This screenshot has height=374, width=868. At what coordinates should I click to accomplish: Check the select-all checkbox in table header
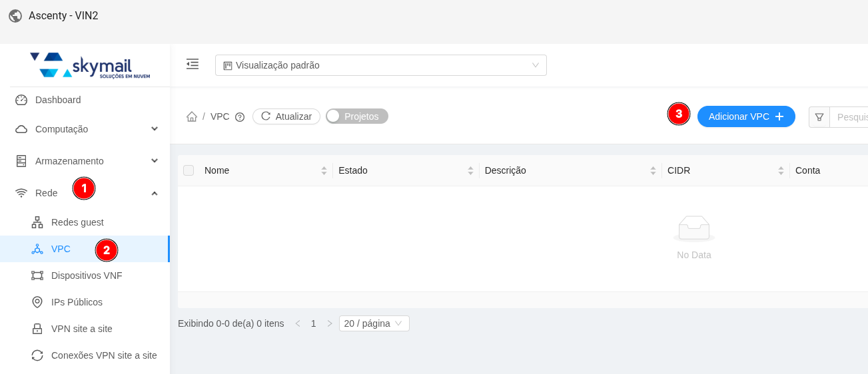click(x=189, y=170)
